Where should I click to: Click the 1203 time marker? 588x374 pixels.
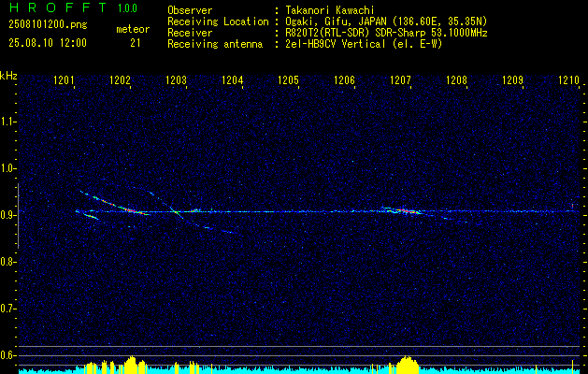pos(177,79)
